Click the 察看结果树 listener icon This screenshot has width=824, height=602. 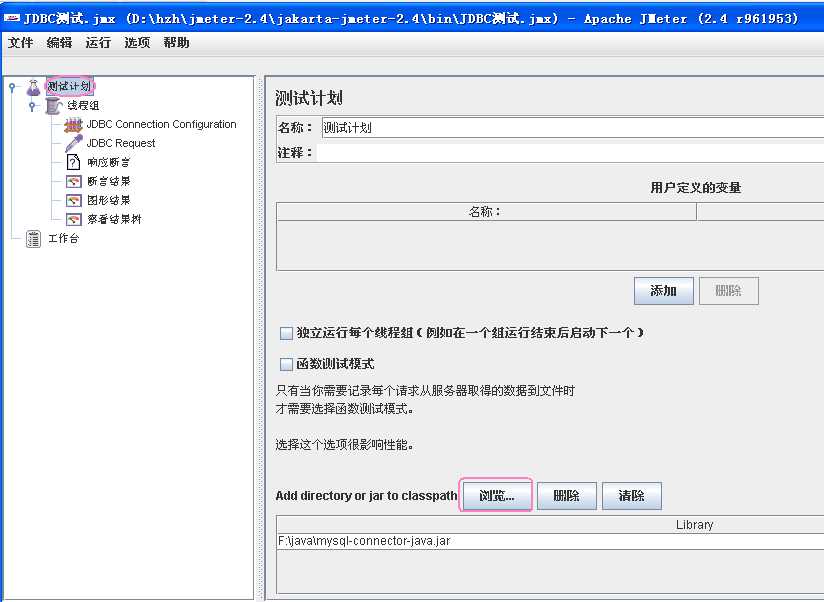pyautogui.click(x=74, y=219)
